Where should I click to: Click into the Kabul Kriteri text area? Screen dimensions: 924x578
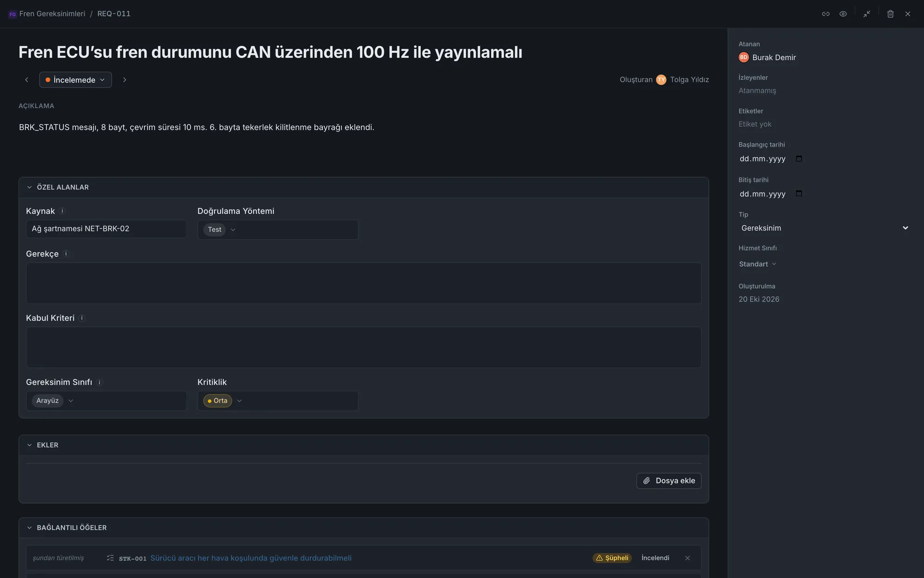pos(364,347)
